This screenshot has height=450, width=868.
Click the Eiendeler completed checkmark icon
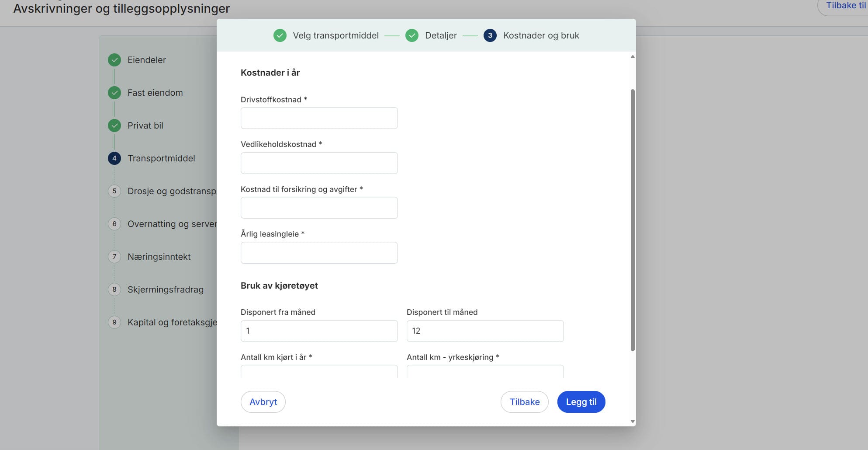[114, 59]
